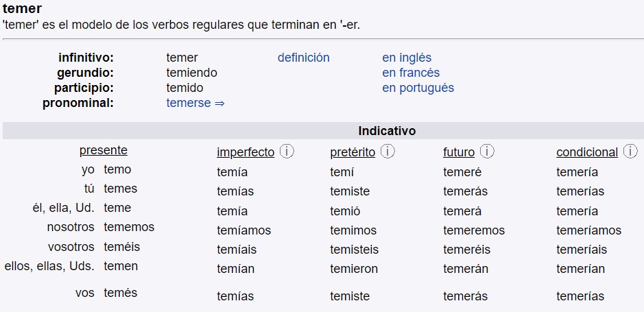Click the 'Indicativo' section header
The image size is (644, 312).
[387, 131]
